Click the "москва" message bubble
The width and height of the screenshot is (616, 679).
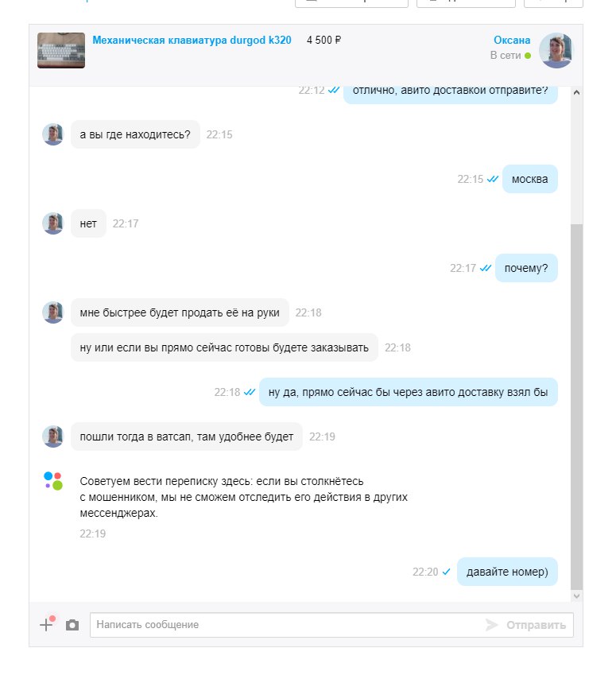point(530,179)
